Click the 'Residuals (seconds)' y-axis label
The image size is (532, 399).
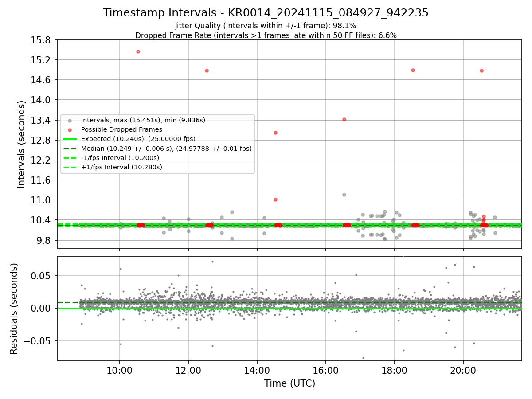pyautogui.click(x=14, y=309)
